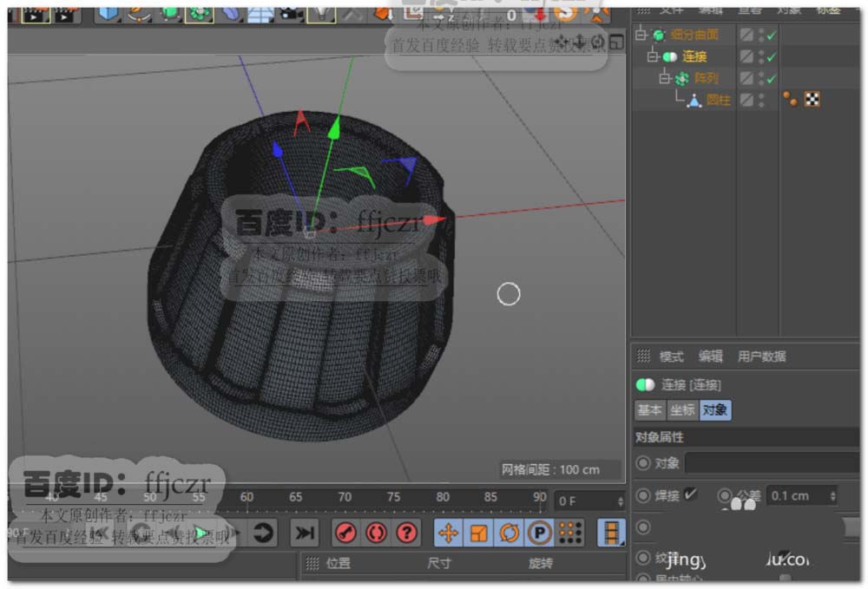Open the timeline filmstrip options icon
This screenshot has height=589, width=868.
pyautogui.click(x=611, y=533)
